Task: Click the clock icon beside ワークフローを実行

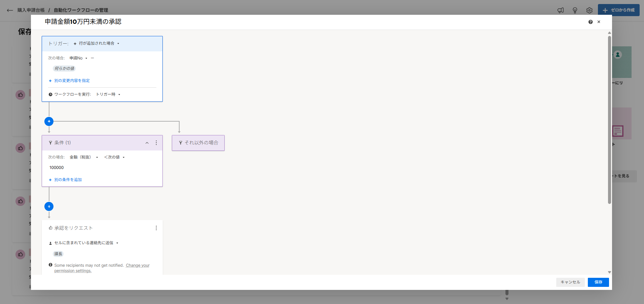Action: click(50, 94)
